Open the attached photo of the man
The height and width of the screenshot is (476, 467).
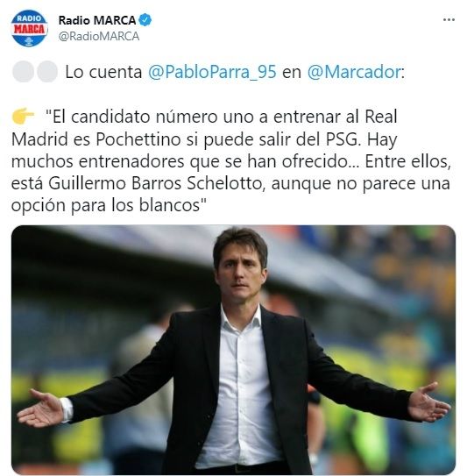click(x=233, y=350)
